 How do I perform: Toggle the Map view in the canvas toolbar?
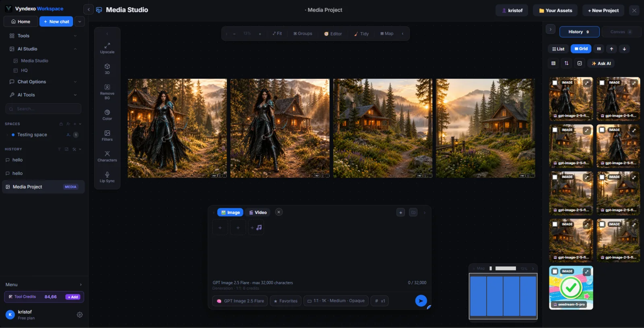[387, 34]
